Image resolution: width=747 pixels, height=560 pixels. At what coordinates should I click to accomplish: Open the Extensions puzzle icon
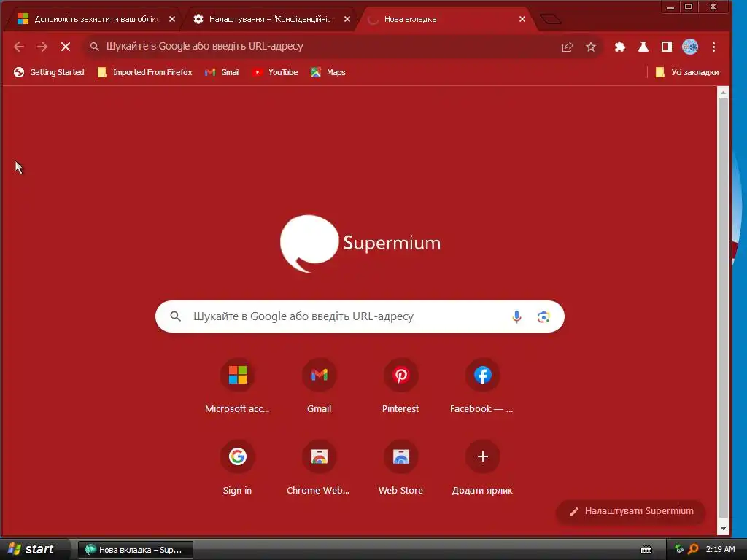click(x=620, y=47)
